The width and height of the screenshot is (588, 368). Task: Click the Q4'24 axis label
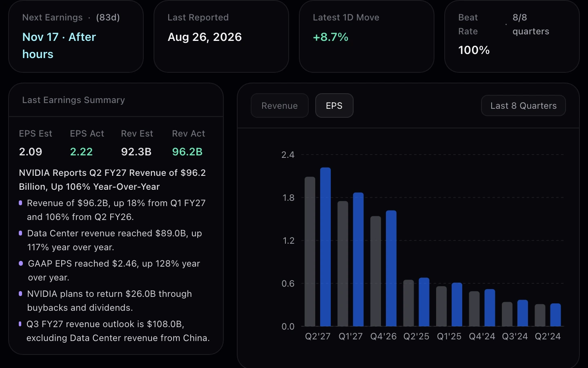482,336
